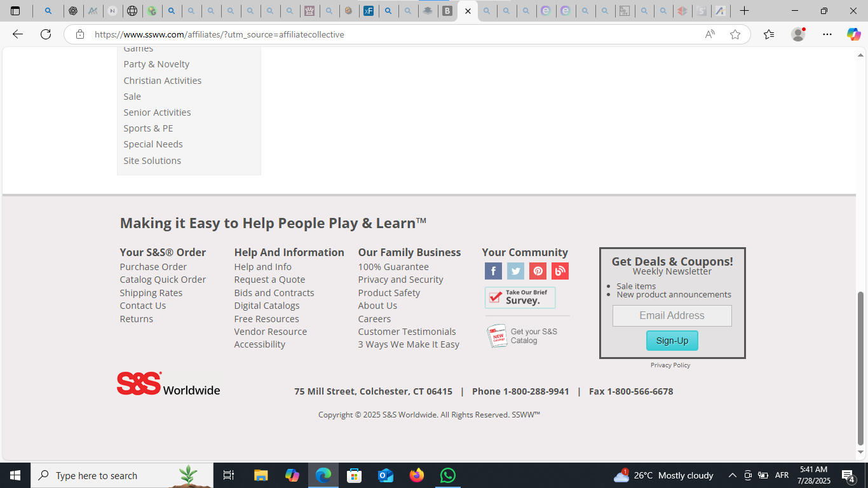The width and height of the screenshot is (868, 488).
Task: Open the Privacy Policy link under newsletter
Action: (x=670, y=365)
